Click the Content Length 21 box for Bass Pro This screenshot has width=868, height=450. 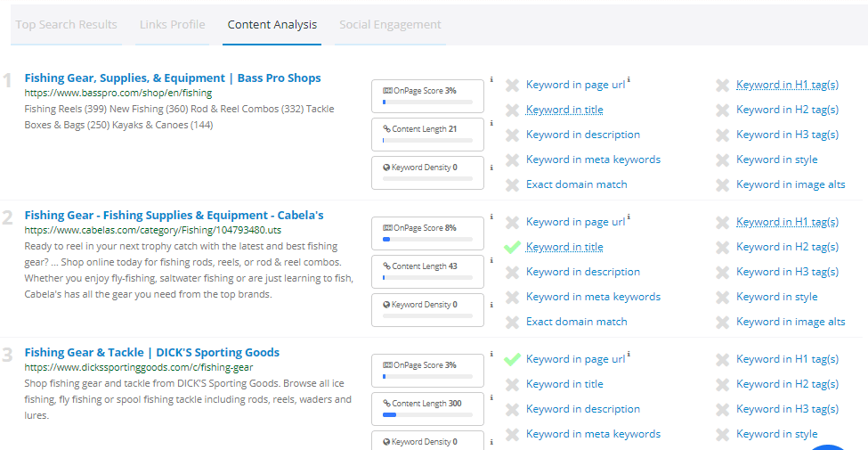coord(427,135)
